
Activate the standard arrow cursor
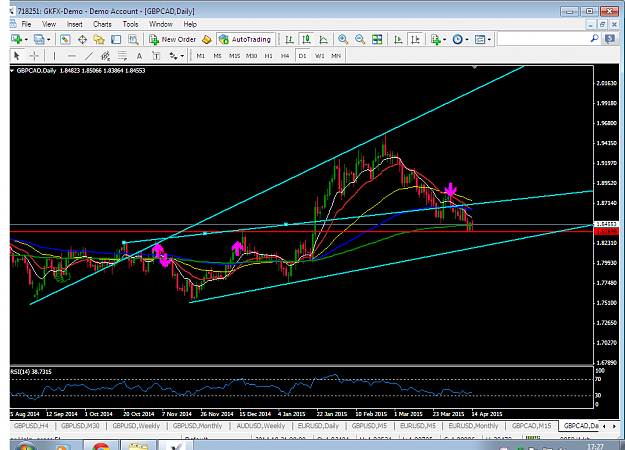[x=16, y=56]
